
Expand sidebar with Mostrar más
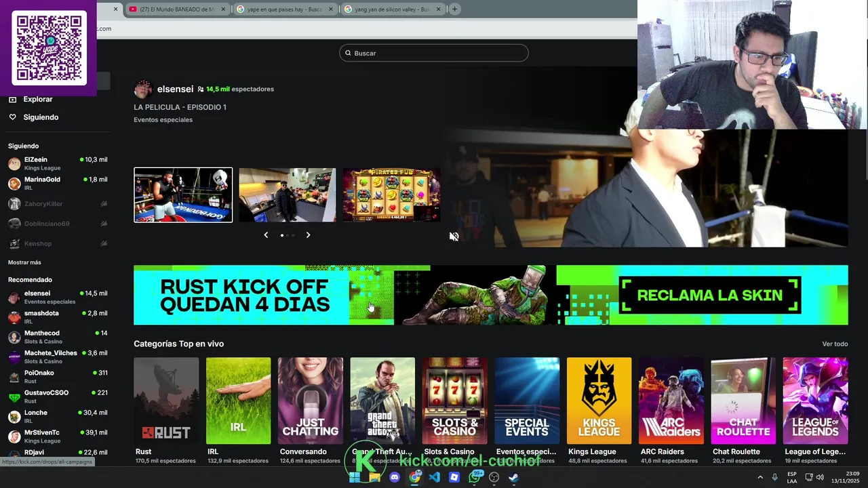pos(24,262)
